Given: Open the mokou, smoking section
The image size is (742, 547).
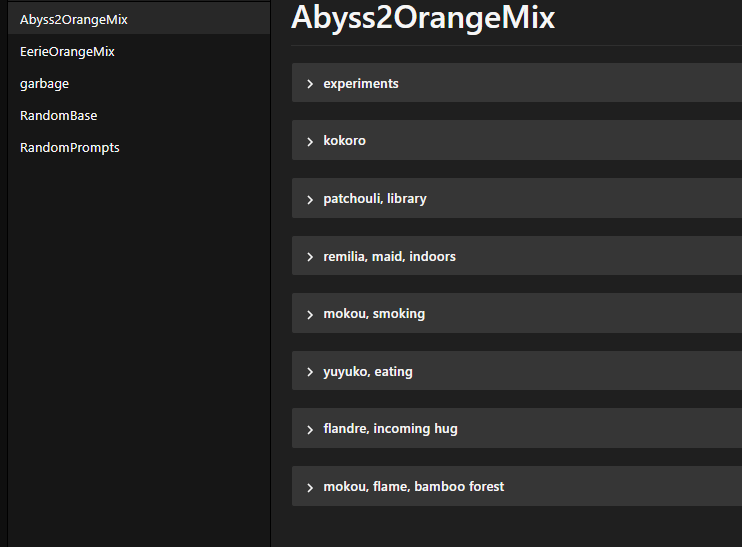Looking at the screenshot, I should (x=517, y=313).
